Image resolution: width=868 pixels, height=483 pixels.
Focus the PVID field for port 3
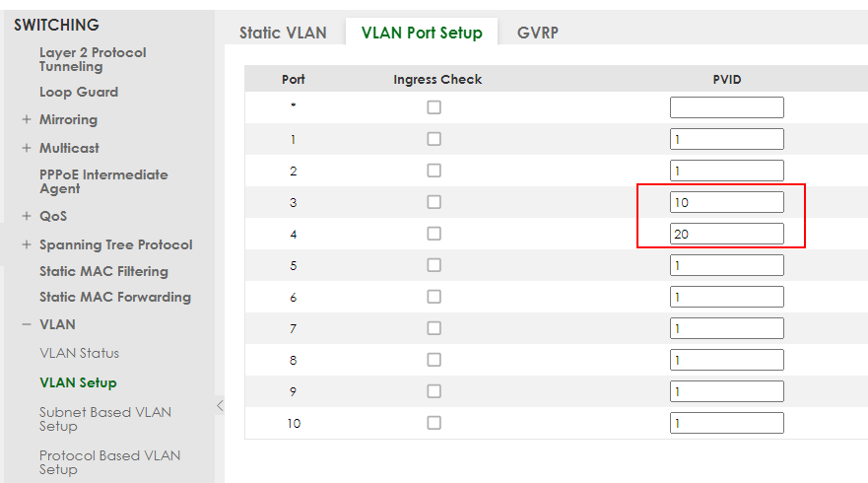(x=726, y=202)
